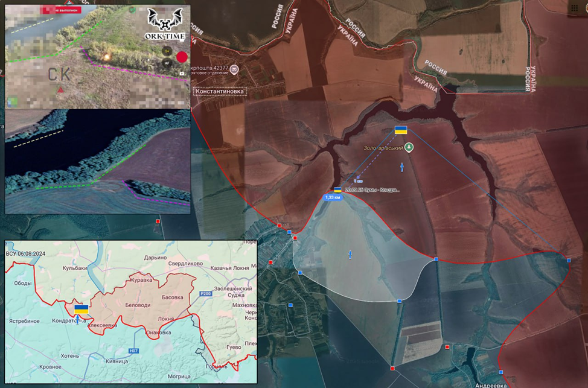588x388 pixels.
Task: Click the blue arrow below the park marker
Action: [x=403, y=165]
